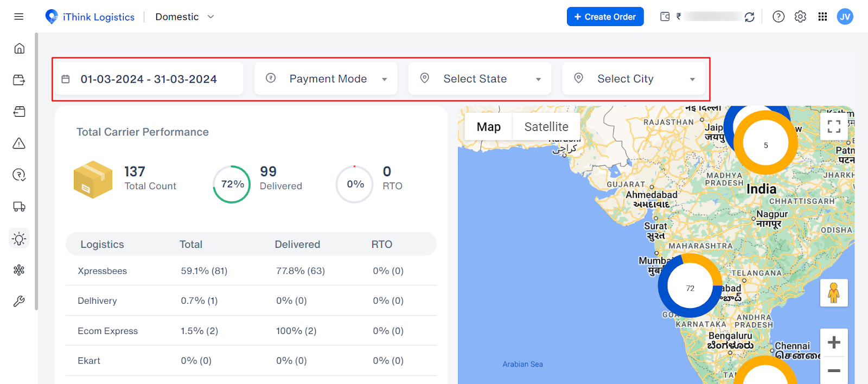Click the location pin in Select City filter
The height and width of the screenshot is (384, 868).
click(579, 78)
